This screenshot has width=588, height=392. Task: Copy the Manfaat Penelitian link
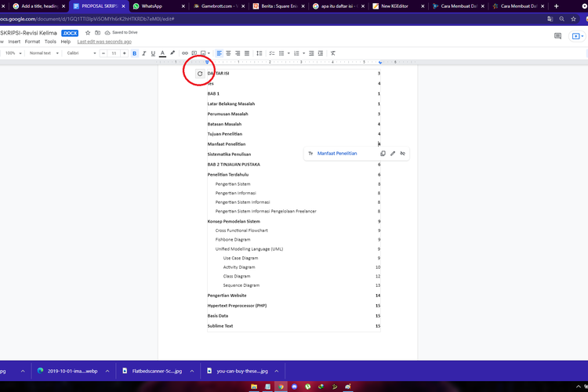click(x=383, y=154)
